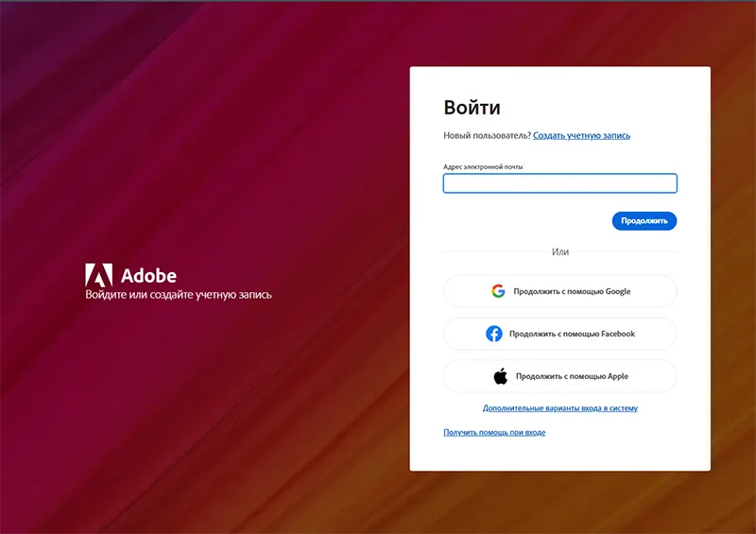Screen dimensions: 756x534
Task: Focus the email address input field
Action: point(559,183)
